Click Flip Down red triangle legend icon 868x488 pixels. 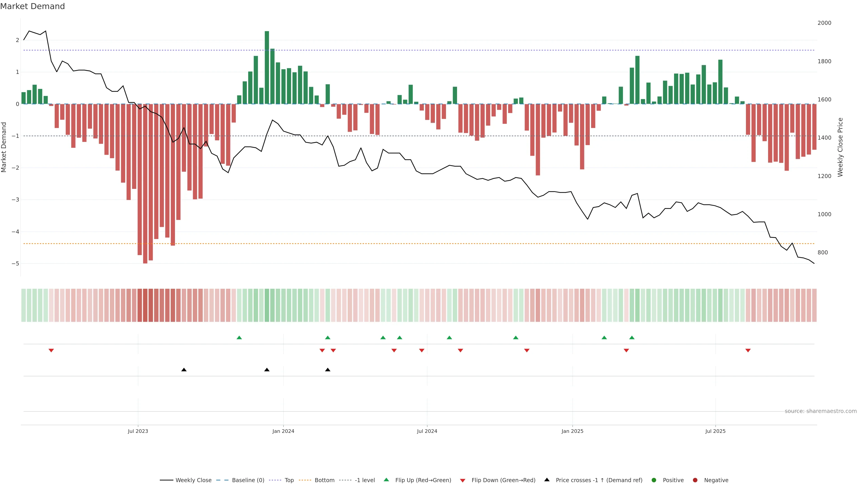[x=463, y=480]
